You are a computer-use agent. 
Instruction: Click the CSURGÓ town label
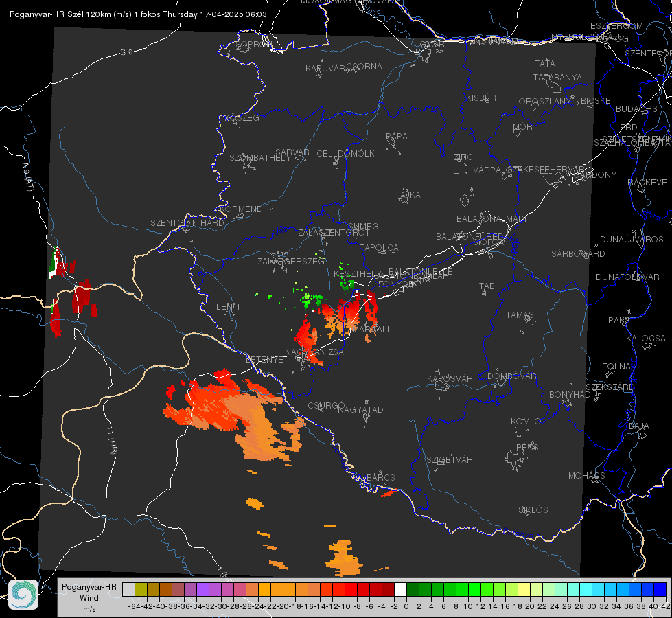pyautogui.click(x=326, y=406)
